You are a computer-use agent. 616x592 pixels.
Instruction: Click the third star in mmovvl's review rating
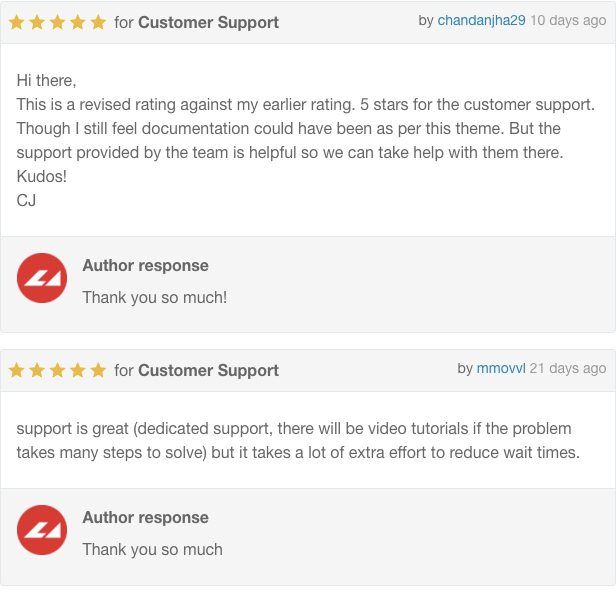point(57,370)
